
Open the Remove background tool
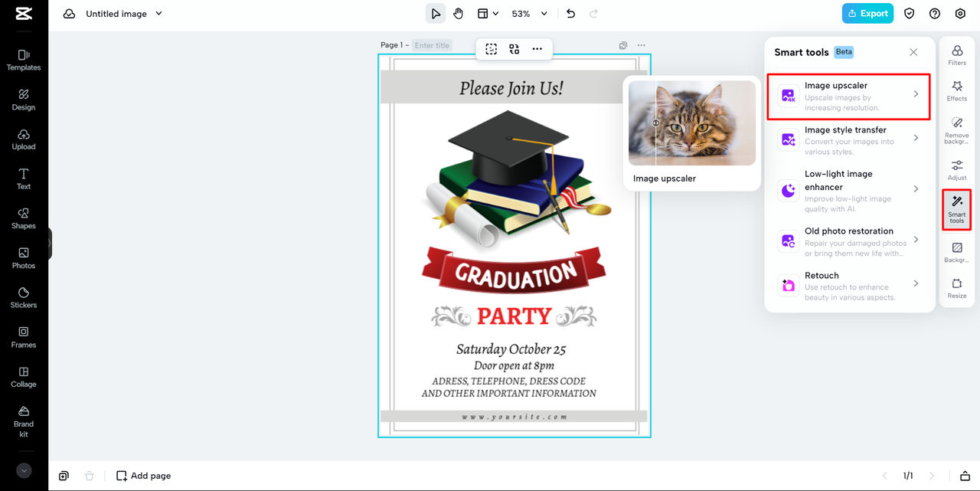957,131
